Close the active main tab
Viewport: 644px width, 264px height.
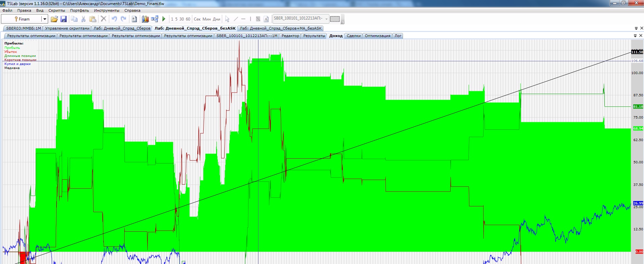641,28
